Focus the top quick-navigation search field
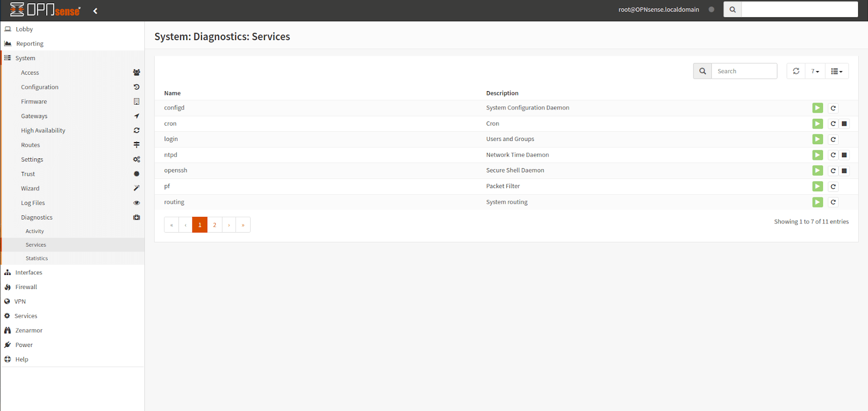 pos(800,9)
